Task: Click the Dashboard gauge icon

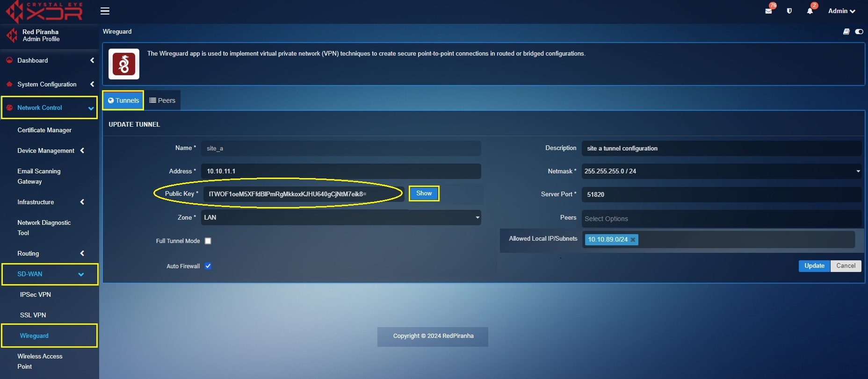Action: coord(9,60)
